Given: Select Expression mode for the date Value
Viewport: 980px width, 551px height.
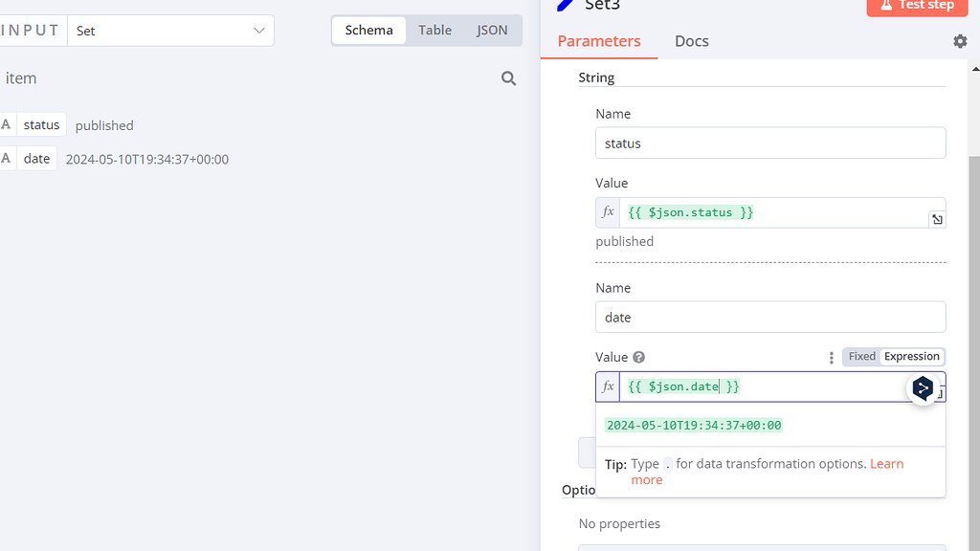Looking at the screenshot, I should point(911,356).
